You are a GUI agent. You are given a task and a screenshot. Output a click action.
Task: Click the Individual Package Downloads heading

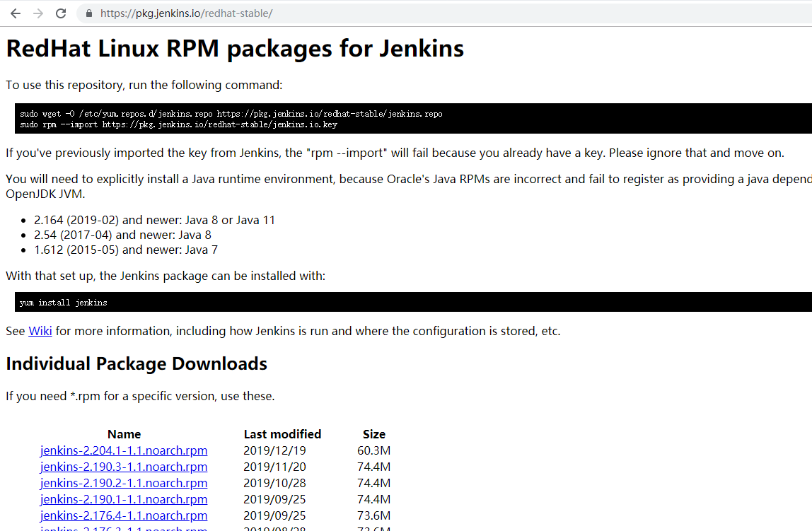tap(137, 364)
